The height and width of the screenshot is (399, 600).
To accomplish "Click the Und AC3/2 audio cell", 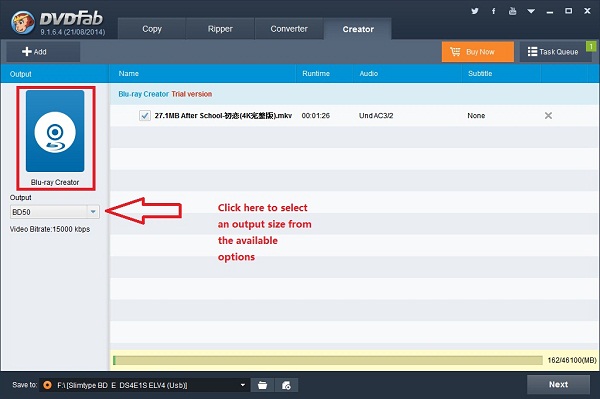I will [x=376, y=116].
